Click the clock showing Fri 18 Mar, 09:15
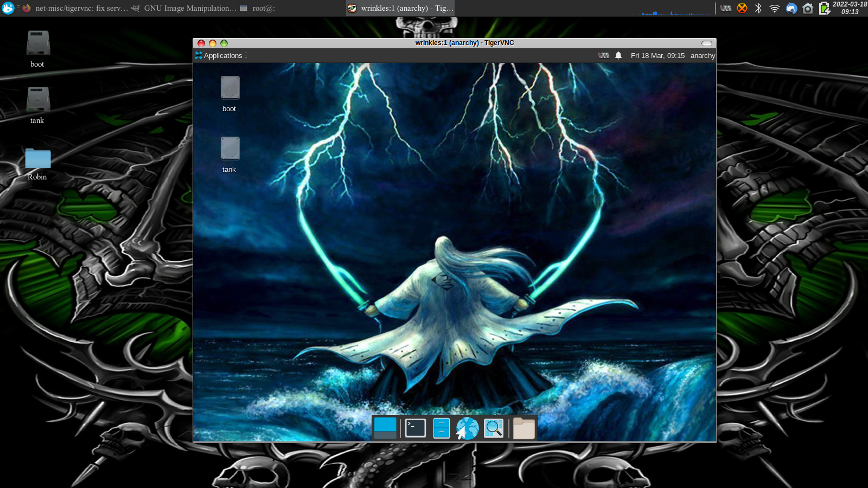Screen dimensions: 868x488 coord(658,55)
